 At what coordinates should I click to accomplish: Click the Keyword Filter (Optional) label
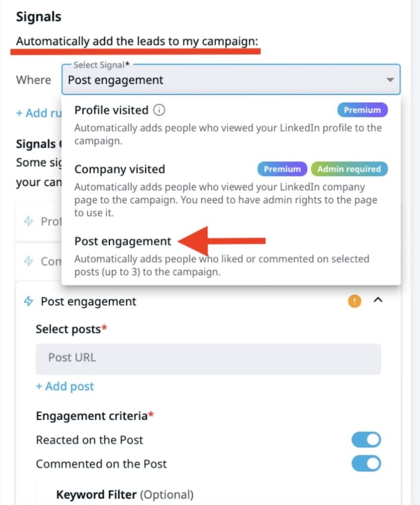[x=125, y=495]
